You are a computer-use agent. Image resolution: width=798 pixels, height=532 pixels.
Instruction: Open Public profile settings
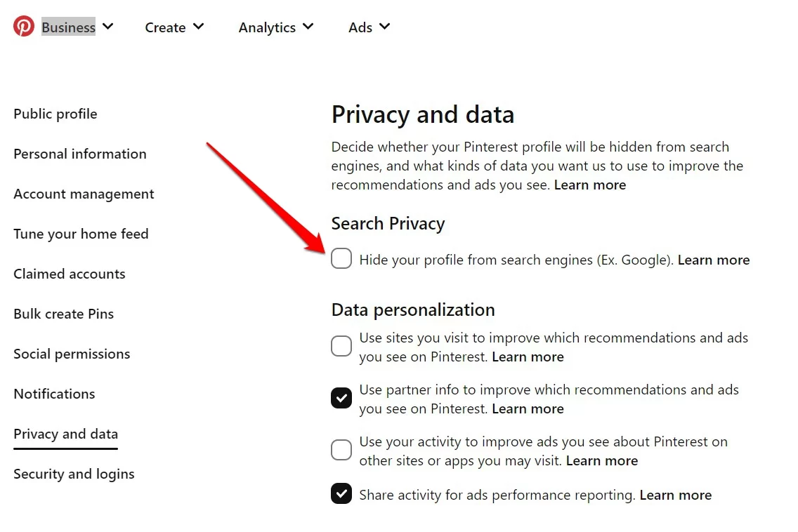55,114
